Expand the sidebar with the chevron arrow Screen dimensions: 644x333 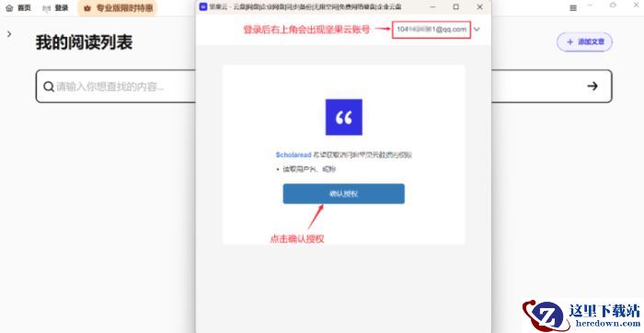(9, 34)
